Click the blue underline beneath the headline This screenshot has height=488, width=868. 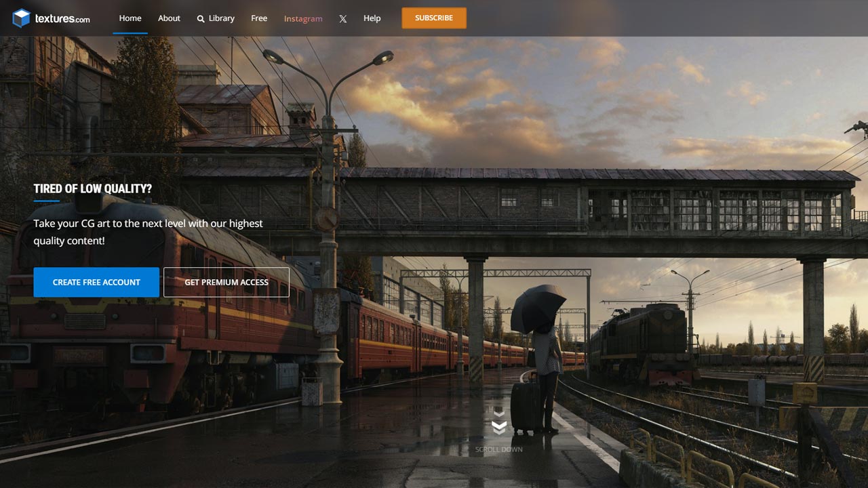click(x=46, y=201)
